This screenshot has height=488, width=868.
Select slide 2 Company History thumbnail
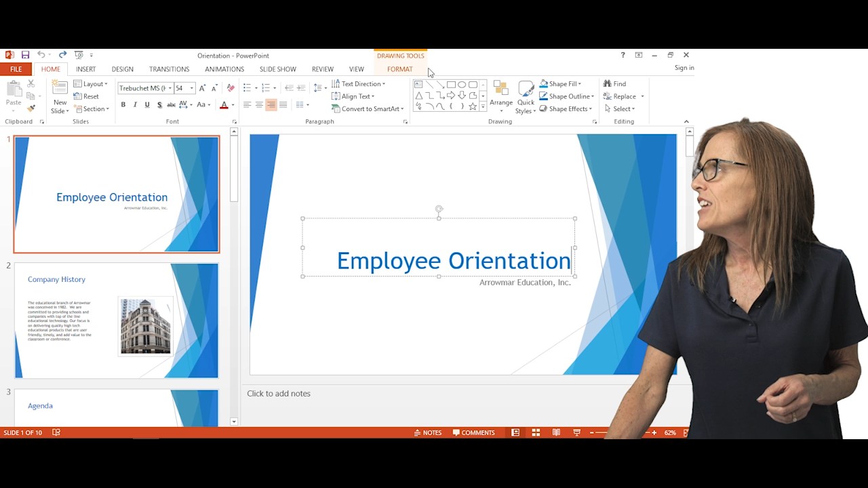tap(117, 321)
